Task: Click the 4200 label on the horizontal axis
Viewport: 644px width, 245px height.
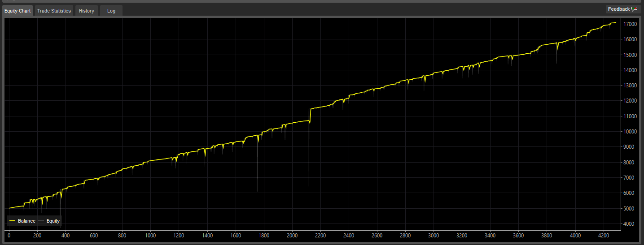Action: point(603,236)
